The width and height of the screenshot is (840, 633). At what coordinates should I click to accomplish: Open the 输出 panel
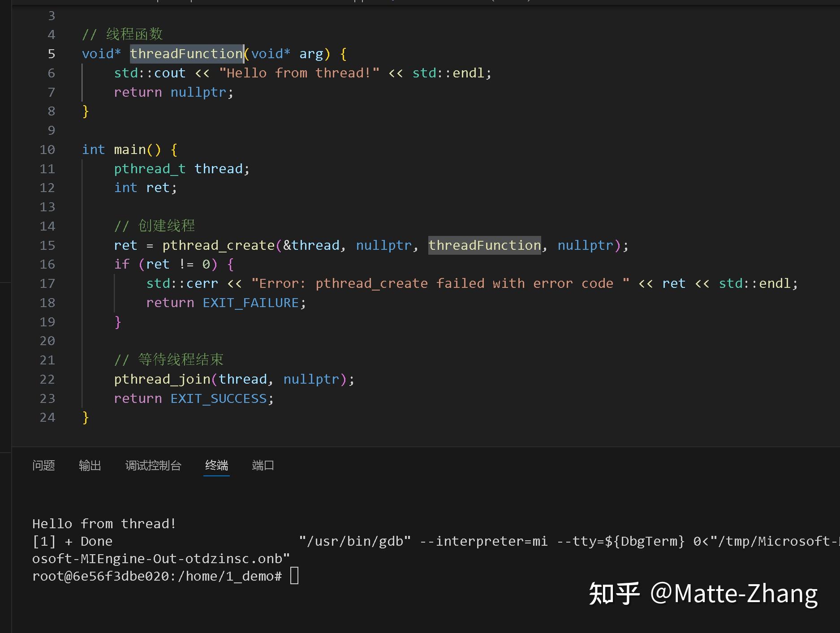tap(90, 466)
